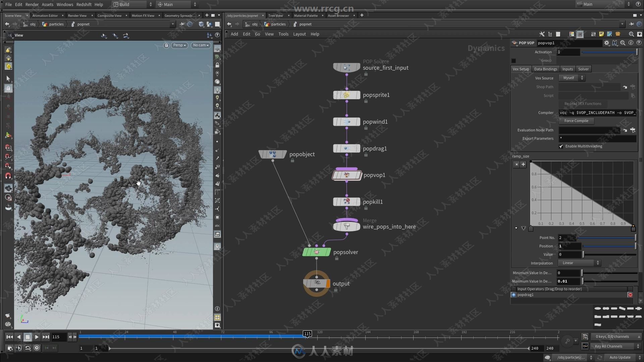The image size is (644, 362).
Task: Select the Force Compile button
Action: pos(576,121)
